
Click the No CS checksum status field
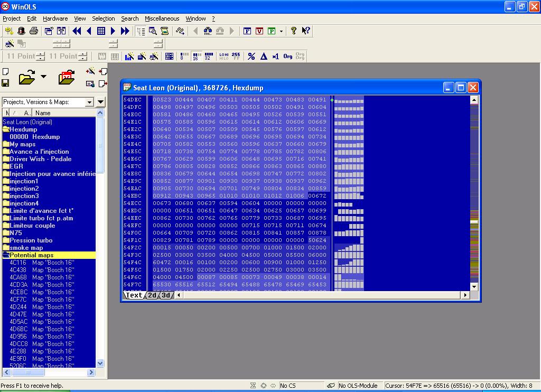pyautogui.click(x=301, y=386)
